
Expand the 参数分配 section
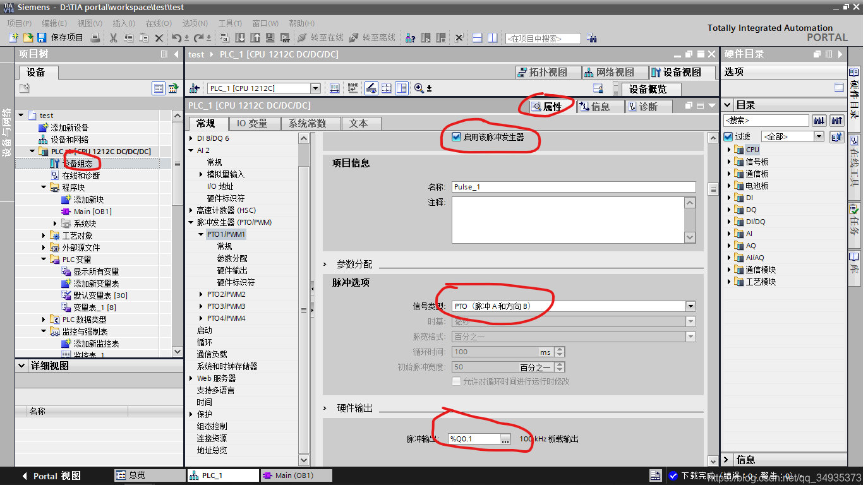[326, 264]
